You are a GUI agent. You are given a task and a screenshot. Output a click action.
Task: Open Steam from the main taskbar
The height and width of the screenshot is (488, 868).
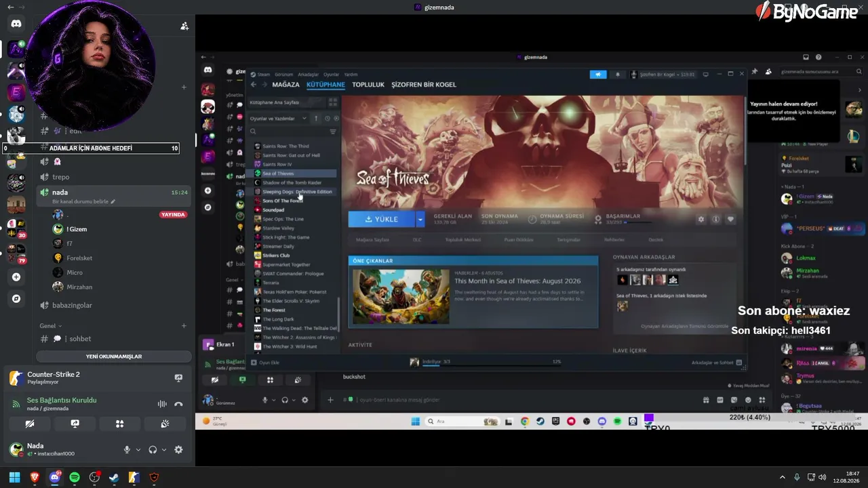[x=114, y=477]
